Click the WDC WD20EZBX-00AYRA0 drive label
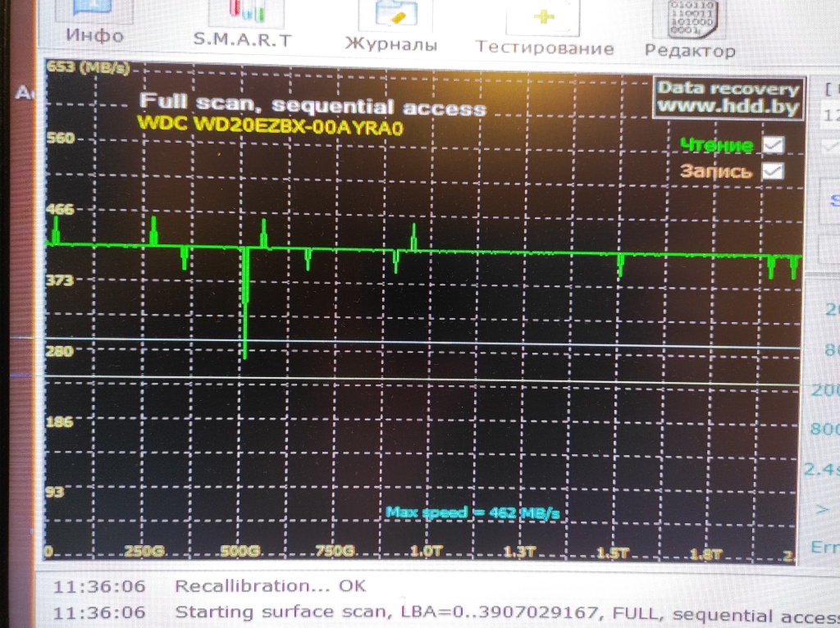 271,125
